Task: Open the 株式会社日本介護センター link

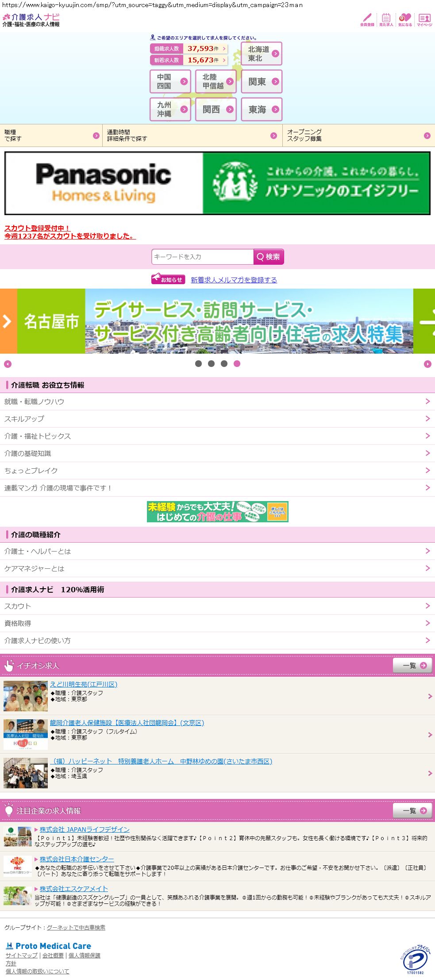Action: pos(77,859)
